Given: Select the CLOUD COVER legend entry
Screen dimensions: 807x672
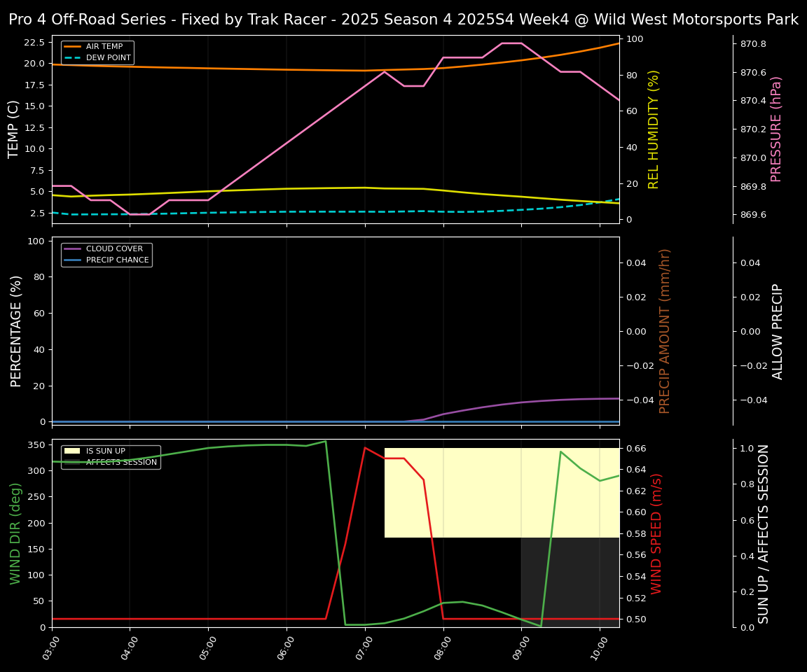Looking at the screenshot, I should pyautogui.click(x=114, y=249).
